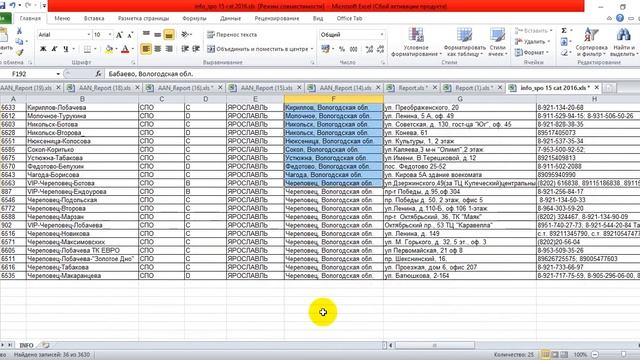The width and height of the screenshot is (640, 360).
Task: Open the borders icon in Font group
Action: (87, 49)
